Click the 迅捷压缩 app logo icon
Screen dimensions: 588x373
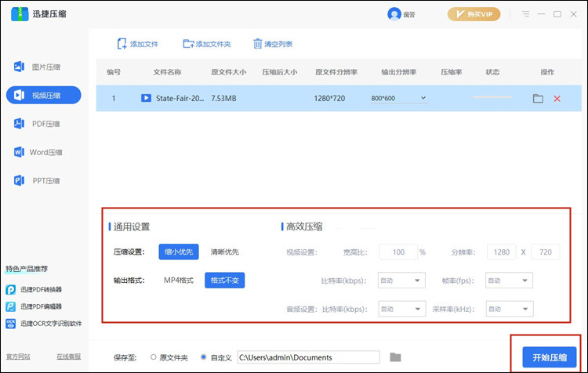[20, 14]
